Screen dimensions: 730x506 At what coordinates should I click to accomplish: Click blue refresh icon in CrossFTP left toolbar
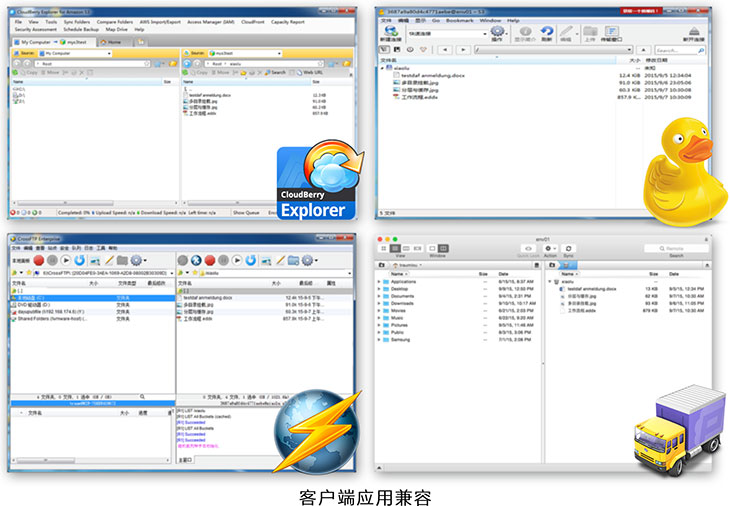[x=80, y=260]
